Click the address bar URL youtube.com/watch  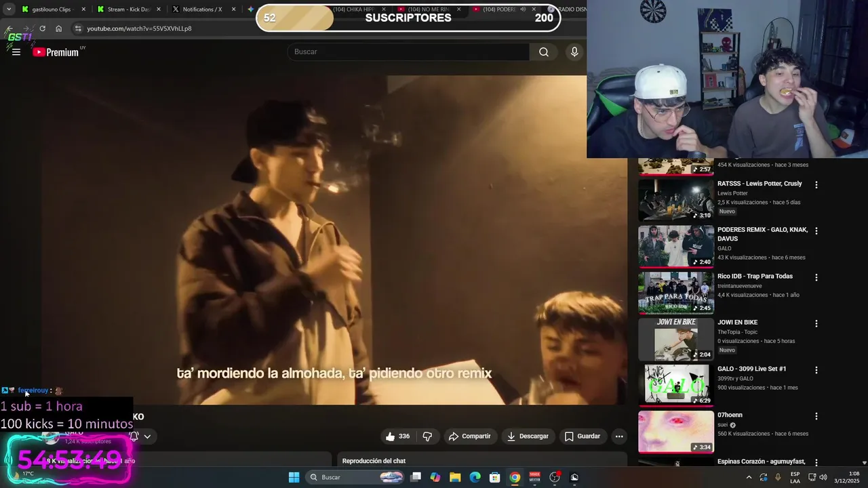(x=139, y=28)
